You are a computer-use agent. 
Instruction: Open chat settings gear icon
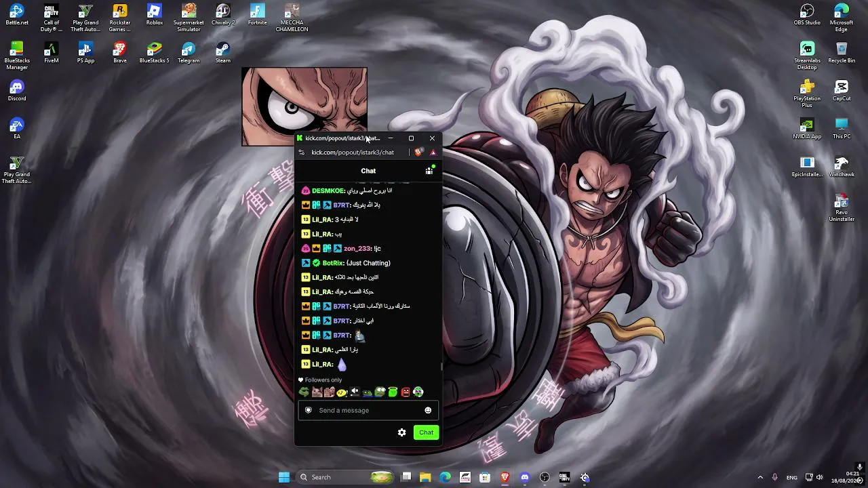click(402, 432)
